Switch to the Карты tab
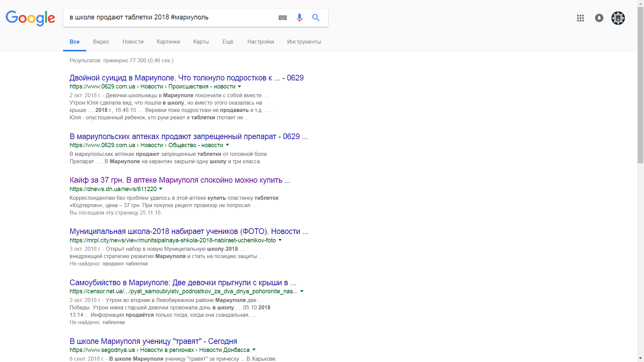The width and height of the screenshot is (644, 362). (201, 42)
